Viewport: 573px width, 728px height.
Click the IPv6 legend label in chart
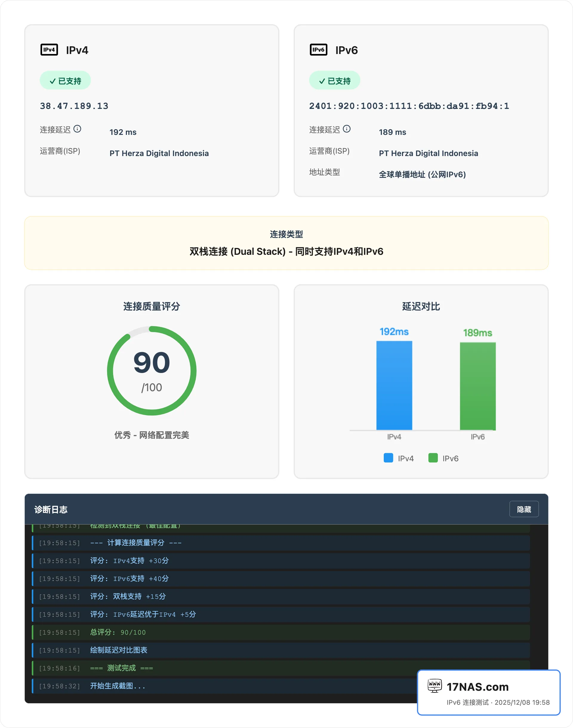[x=450, y=458]
